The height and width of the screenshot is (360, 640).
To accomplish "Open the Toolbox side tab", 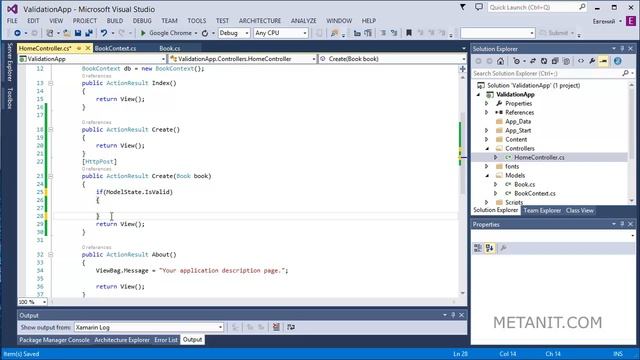I will click(x=10, y=98).
